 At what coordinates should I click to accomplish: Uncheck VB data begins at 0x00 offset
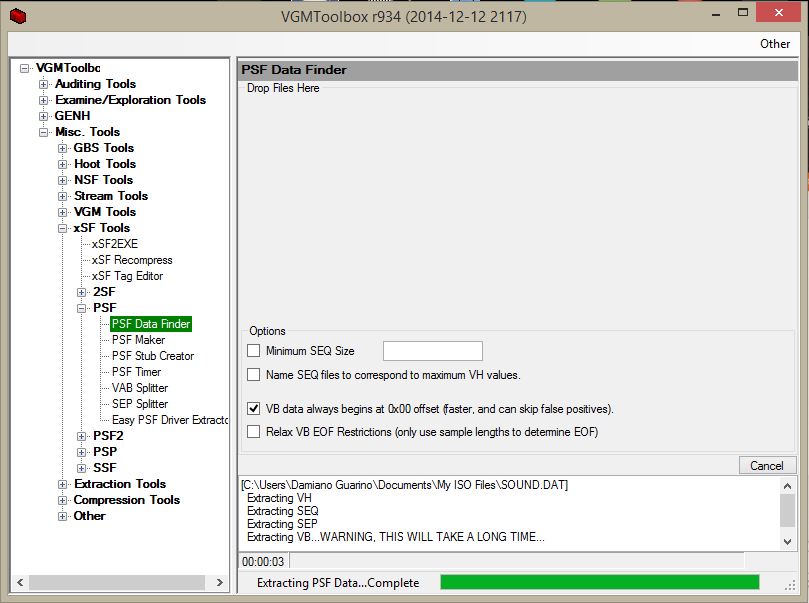(x=253, y=409)
